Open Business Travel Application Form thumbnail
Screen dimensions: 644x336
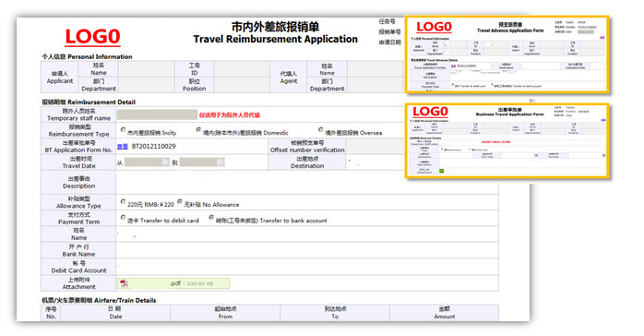[x=507, y=140]
